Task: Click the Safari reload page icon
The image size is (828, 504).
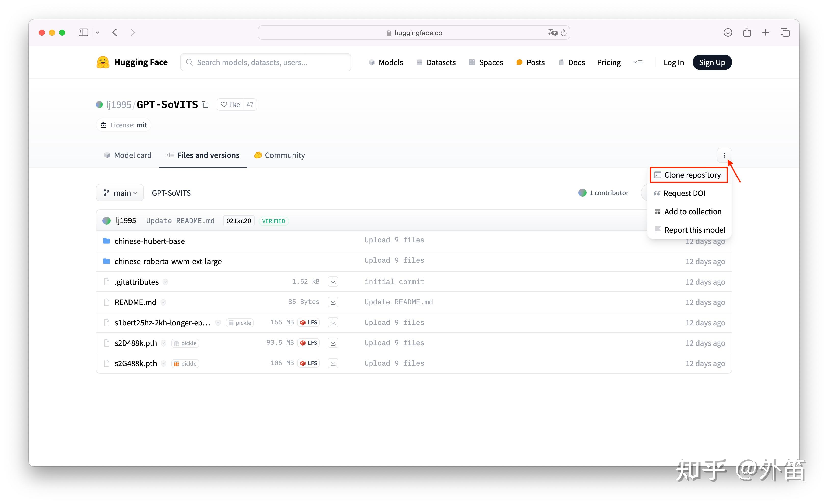Action: tap(564, 33)
